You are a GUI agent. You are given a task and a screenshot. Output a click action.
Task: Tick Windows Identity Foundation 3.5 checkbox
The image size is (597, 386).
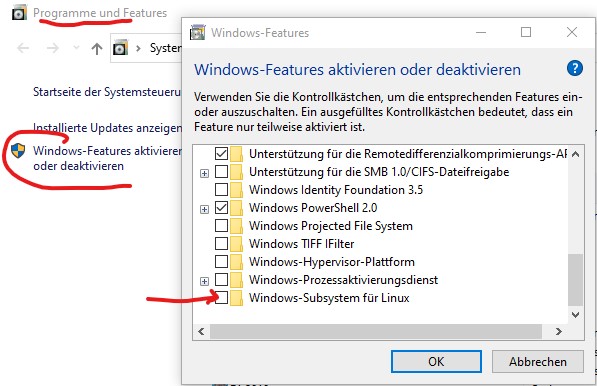pos(222,189)
